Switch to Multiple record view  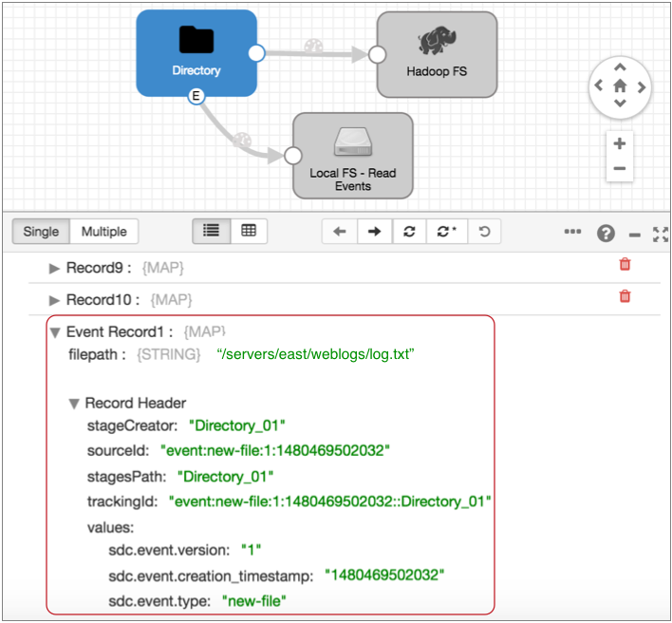pos(103,232)
